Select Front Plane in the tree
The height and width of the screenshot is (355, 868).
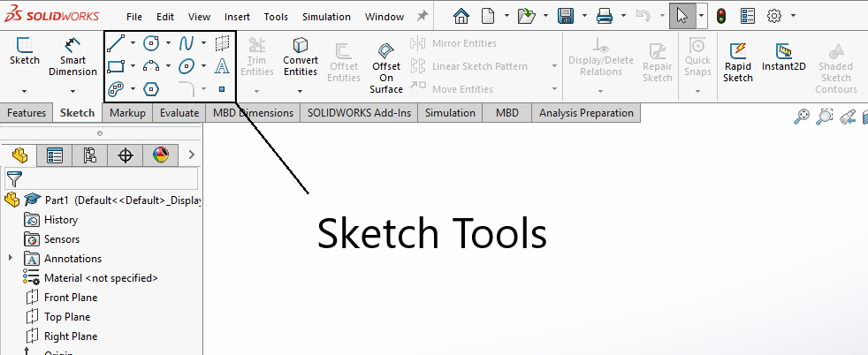[x=61, y=298]
